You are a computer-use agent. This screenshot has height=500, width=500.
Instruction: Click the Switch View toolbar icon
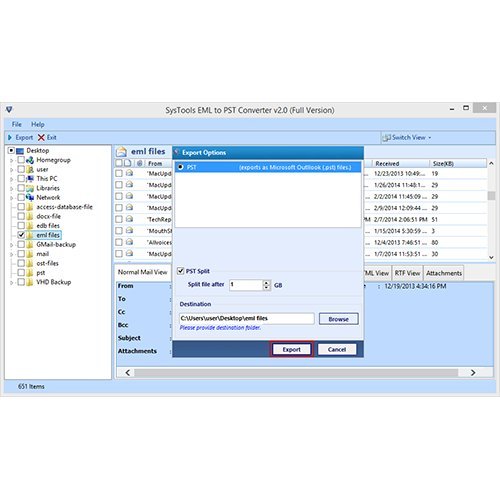tap(387, 137)
